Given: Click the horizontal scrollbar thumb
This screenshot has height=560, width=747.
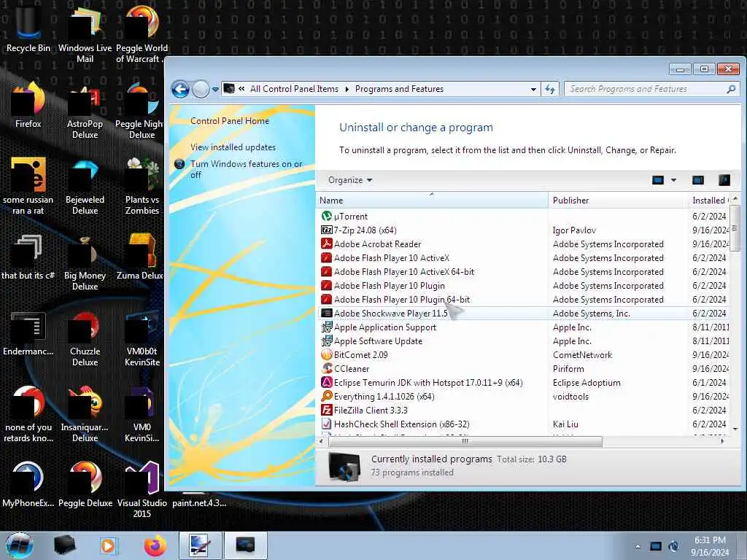Looking at the screenshot, I should click(x=465, y=441).
